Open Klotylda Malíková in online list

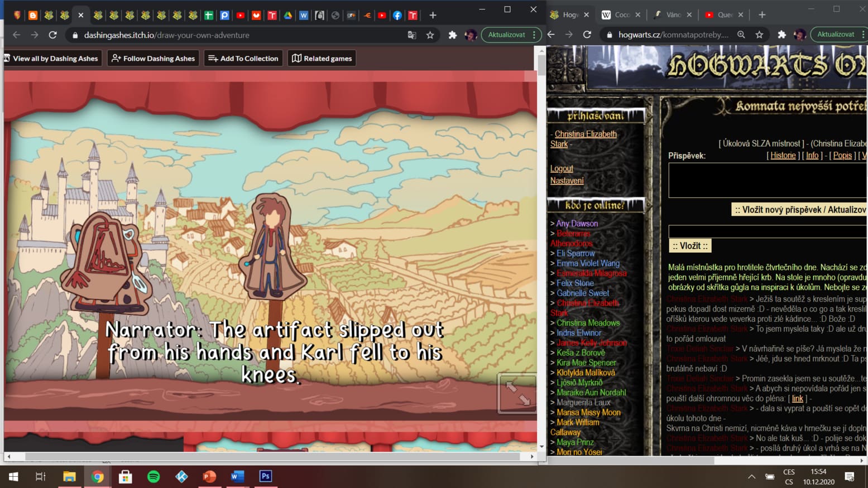586,373
